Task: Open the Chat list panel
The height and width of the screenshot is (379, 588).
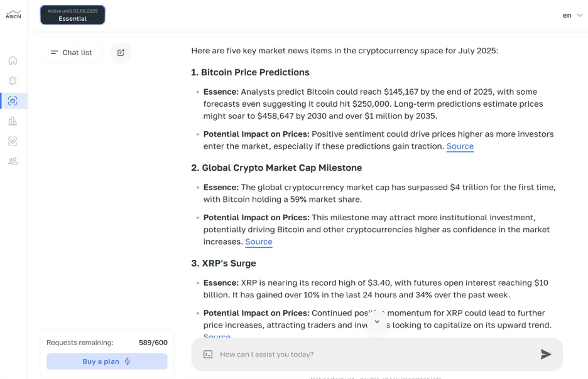Action: (x=72, y=53)
